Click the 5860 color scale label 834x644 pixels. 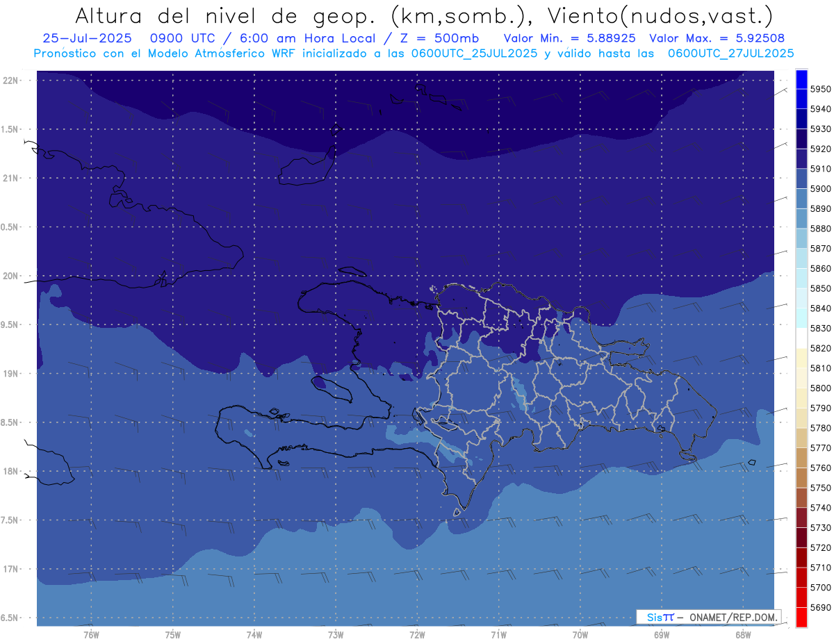[820, 268]
